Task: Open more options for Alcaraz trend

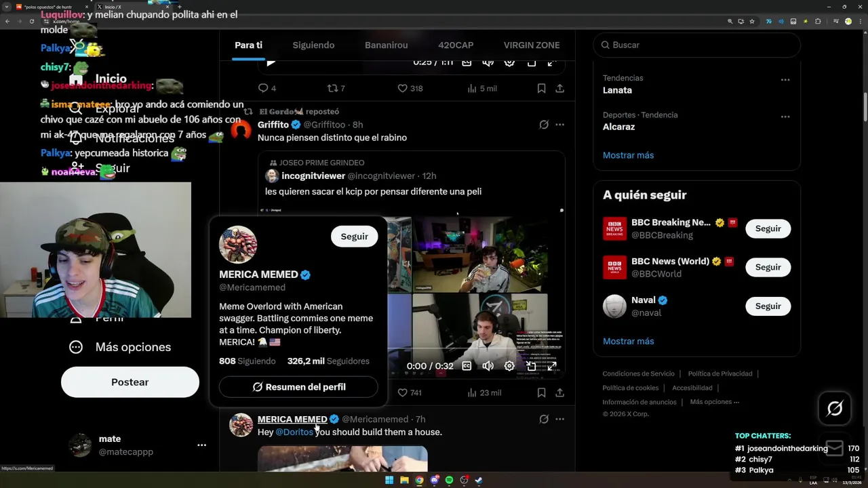Action: 785,117
